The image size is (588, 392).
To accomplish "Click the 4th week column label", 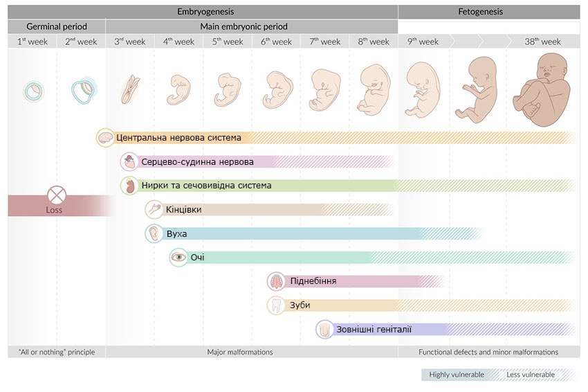I will tap(178, 42).
